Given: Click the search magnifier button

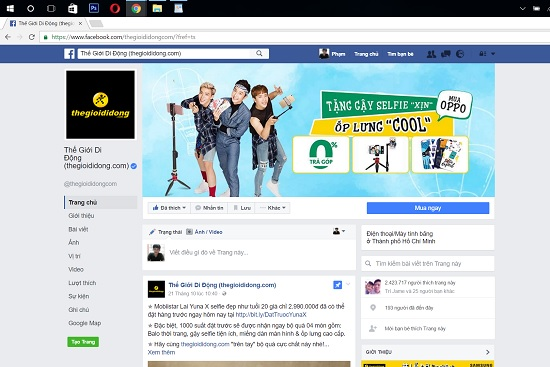Looking at the screenshot, I should click(x=259, y=53).
